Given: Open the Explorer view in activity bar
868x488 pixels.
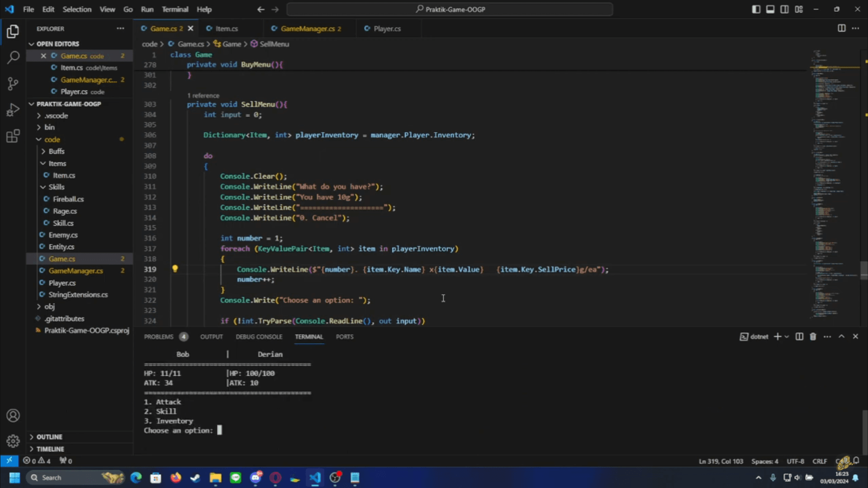Looking at the screenshot, I should pyautogui.click(x=13, y=31).
